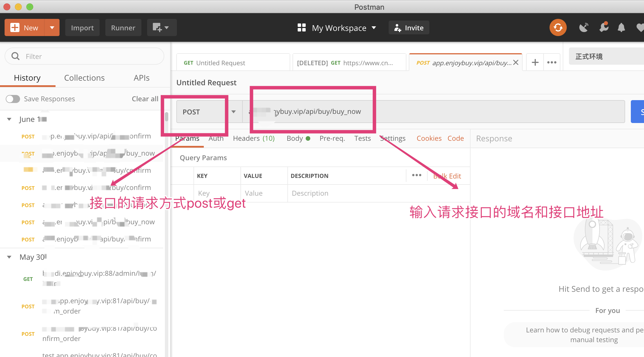Viewport: 644px width, 357px height.
Task: Close the app.enjoybuy.vip POST tab
Action: 516,62
